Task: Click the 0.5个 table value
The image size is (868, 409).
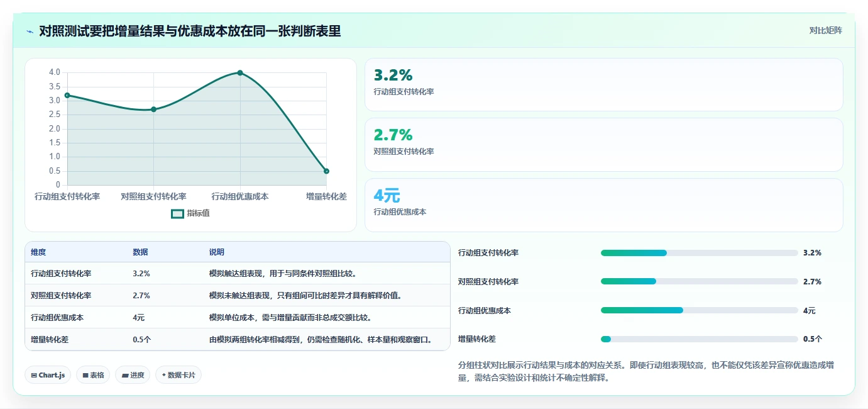Action: (142, 340)
